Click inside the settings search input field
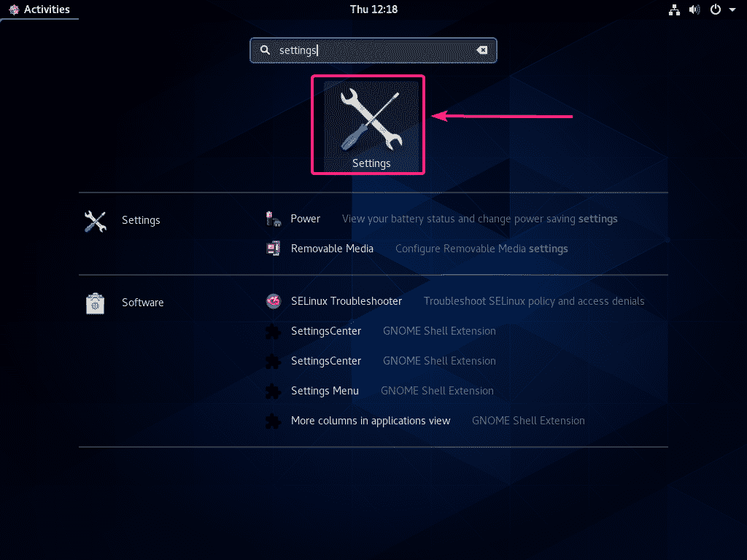This screenshot has width=747, height=560. tap(365, 50)
